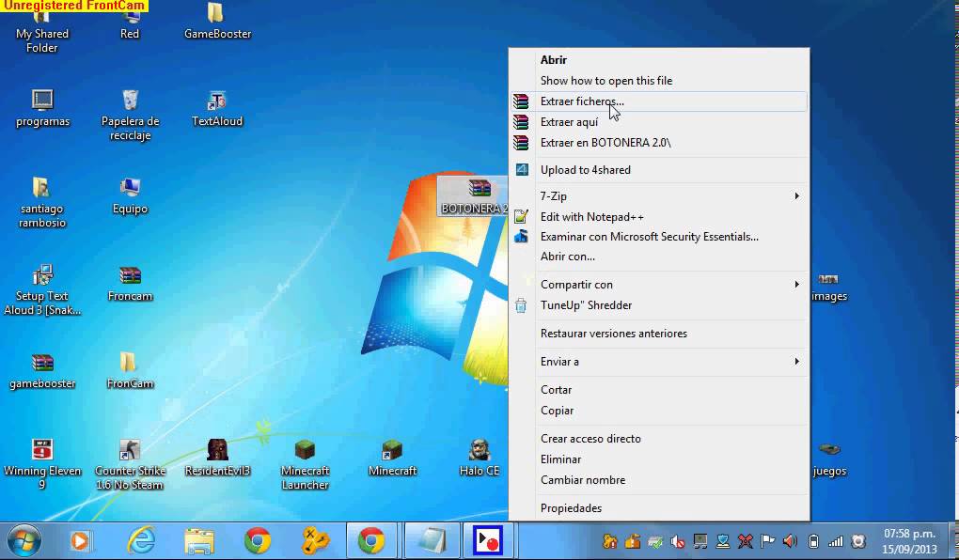Image resolution: width=959 pixels, height=560 pixels.
Task: Choose Eliminar in context menu
Action: (659, 459)
